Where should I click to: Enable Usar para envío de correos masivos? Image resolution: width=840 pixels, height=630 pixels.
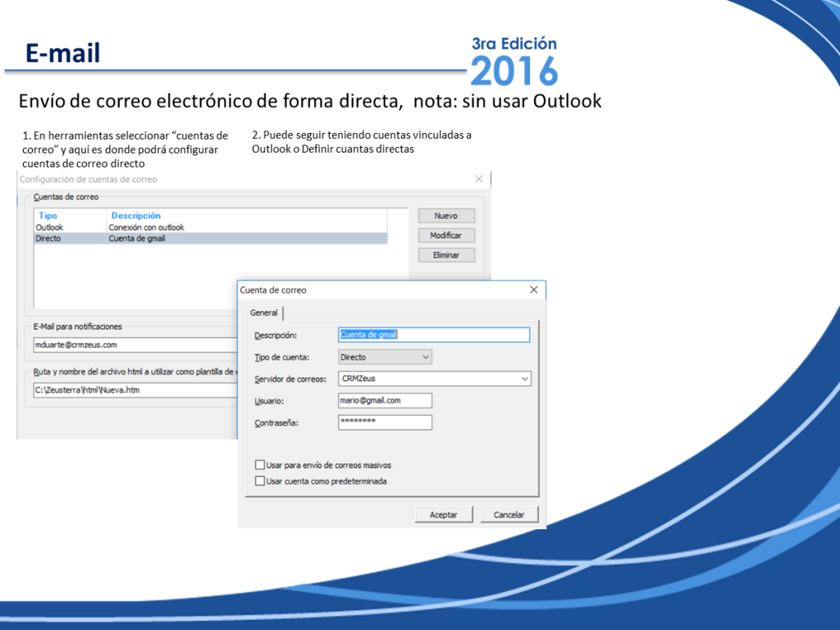pyautogui.click(x=260, y=464)
